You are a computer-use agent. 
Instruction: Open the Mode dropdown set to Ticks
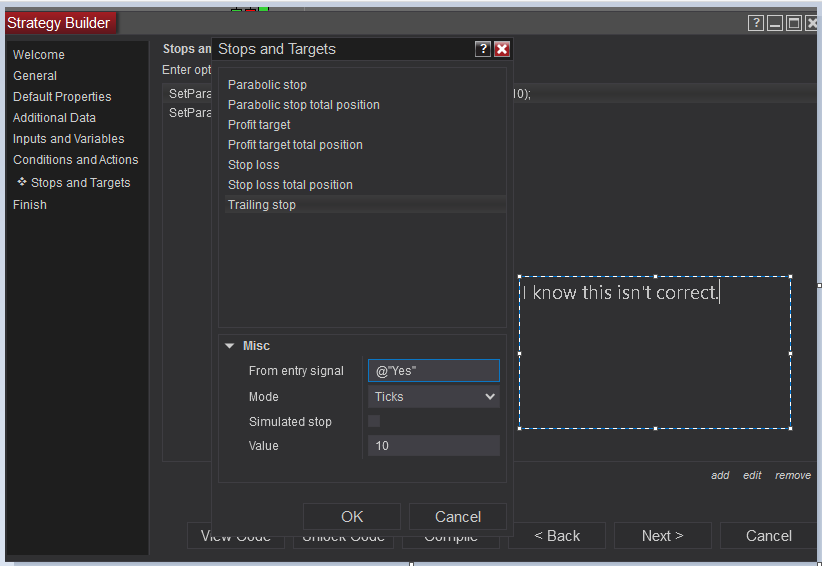[433, 397]
